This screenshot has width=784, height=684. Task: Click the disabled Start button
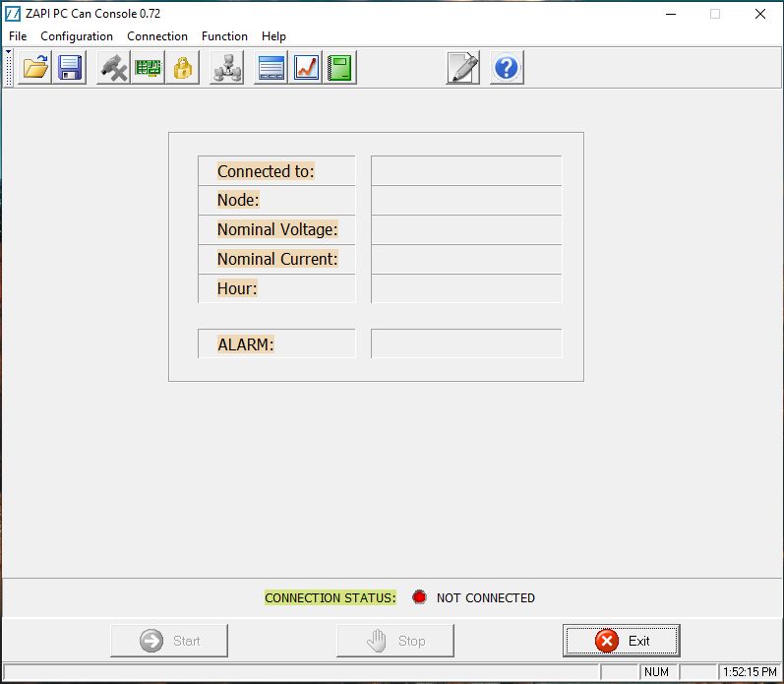tap(169, 641)
